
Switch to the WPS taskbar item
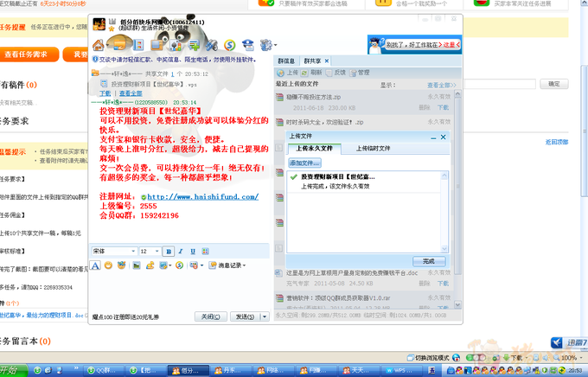point(400,370)
